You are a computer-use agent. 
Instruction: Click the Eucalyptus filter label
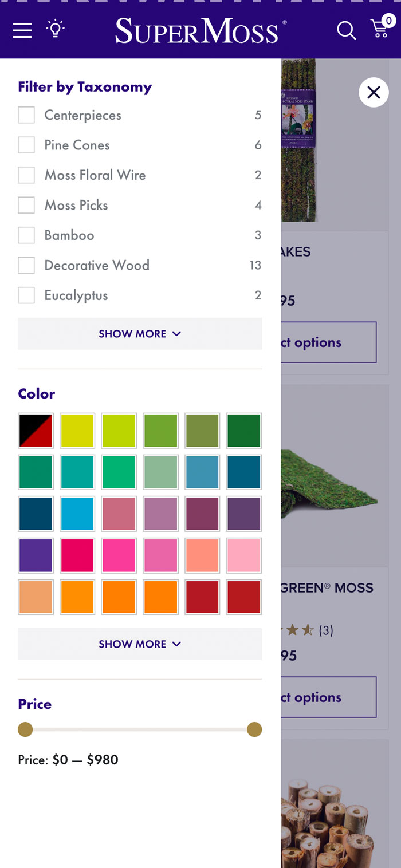coord(76,295)
